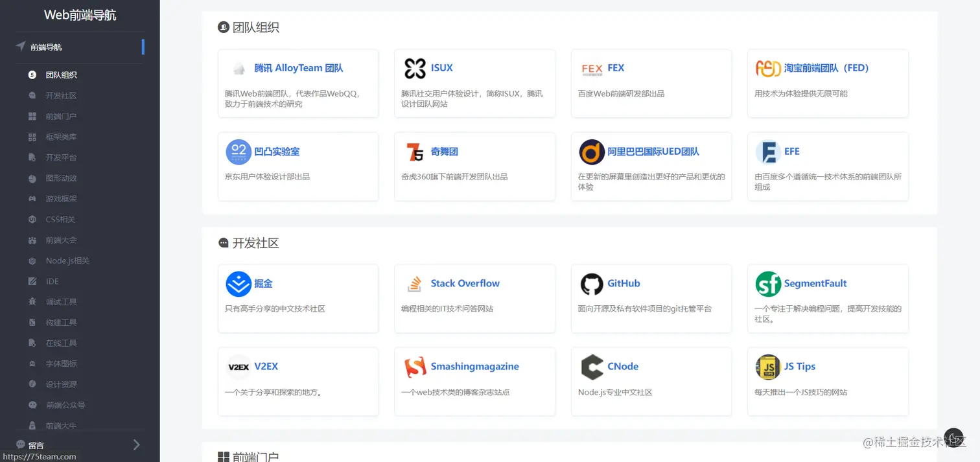Click the V2EX logo icon

coord(239,367)
